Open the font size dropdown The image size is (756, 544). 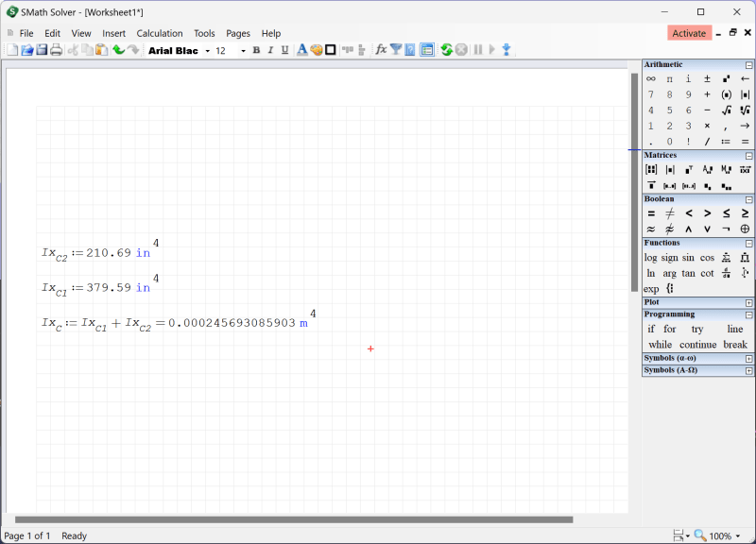point(243,51)
